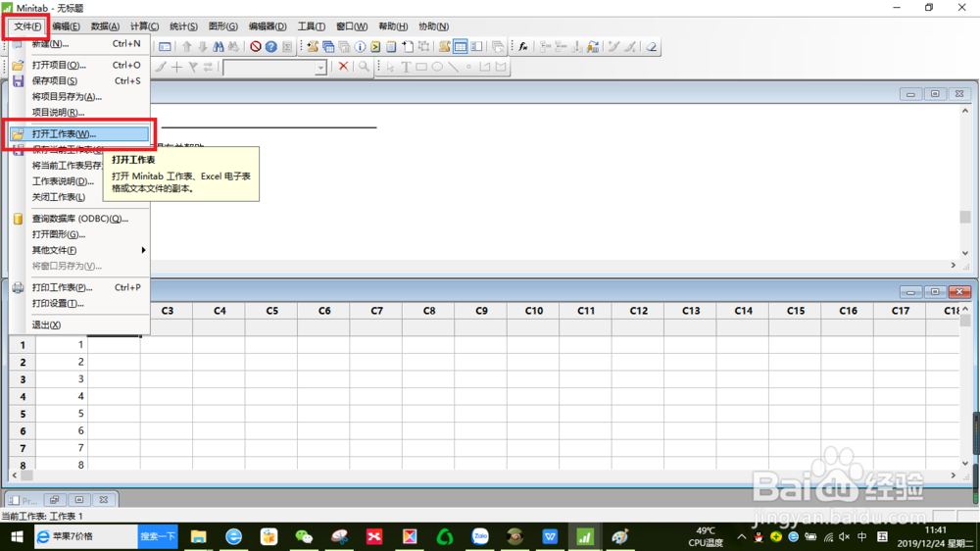
Task: Choose 退出(X) menu entry
Action: click(x=79, y=326)
